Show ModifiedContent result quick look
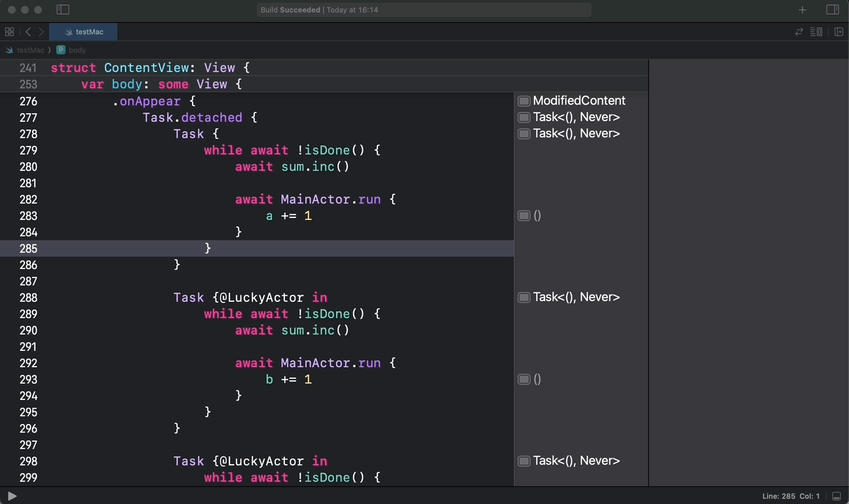Image resolution: width=849 pixels, height=504 pixels. [x=524, y=101]
